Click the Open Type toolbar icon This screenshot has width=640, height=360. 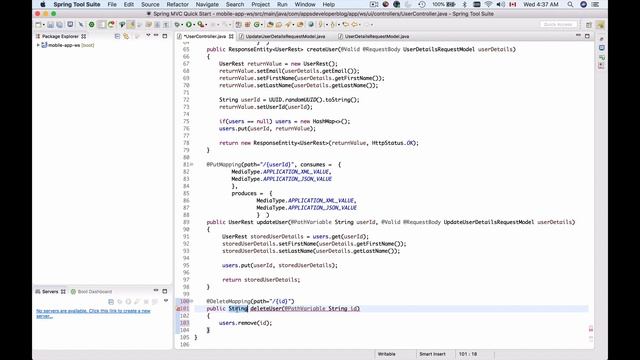coord(270,24)
